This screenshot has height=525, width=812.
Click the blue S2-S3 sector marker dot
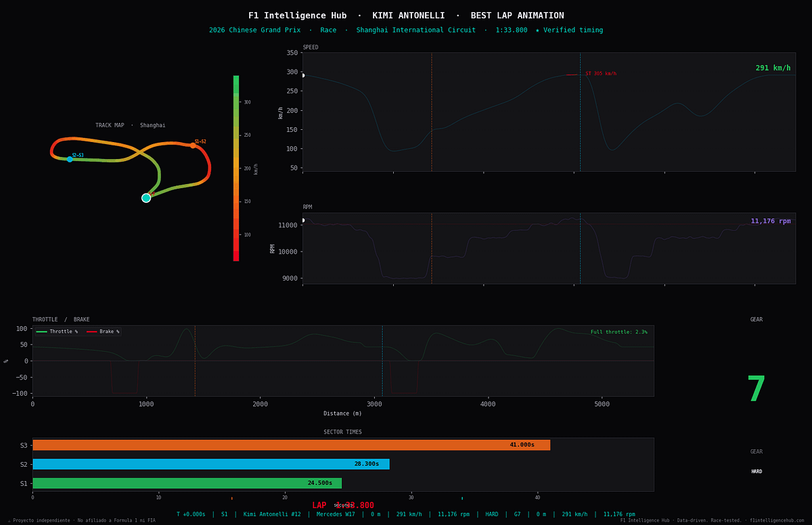[70, 159]
